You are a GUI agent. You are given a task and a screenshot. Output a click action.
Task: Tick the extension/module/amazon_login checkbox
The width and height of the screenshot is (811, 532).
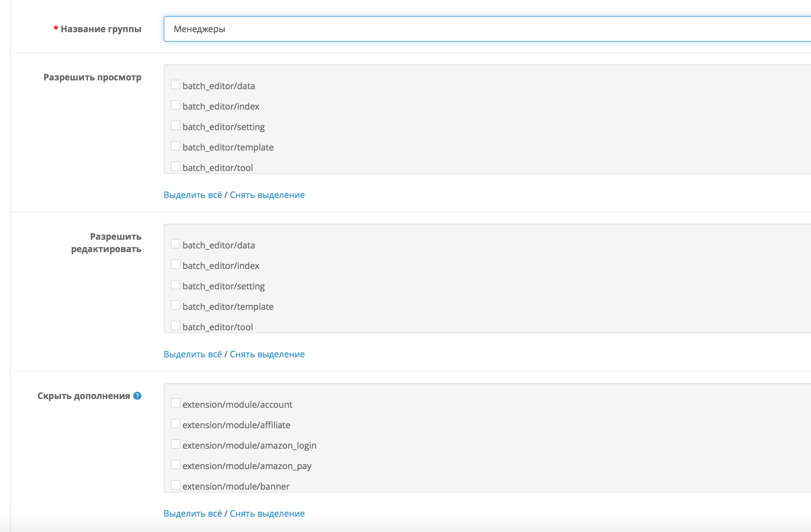pyautogui.click(x=176, y=444)
